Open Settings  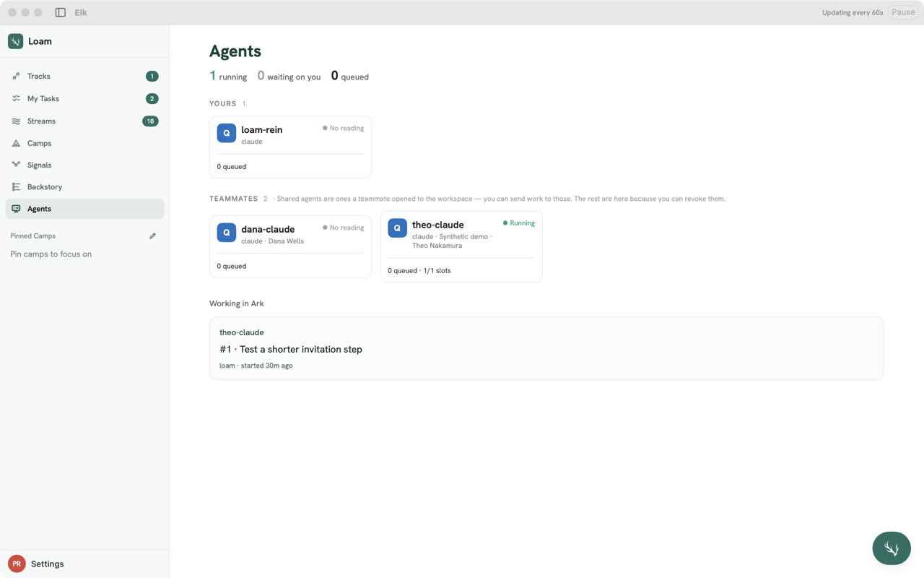(x=48, y=564)
